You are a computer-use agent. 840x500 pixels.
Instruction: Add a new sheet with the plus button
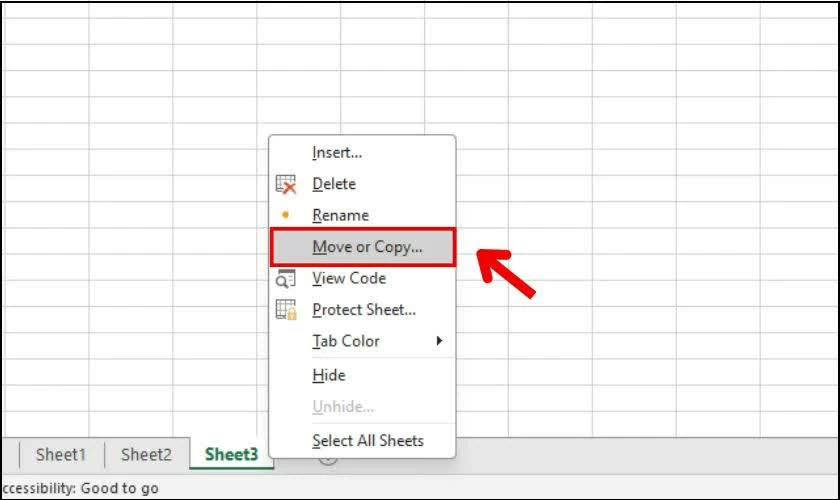click(328, 458)
